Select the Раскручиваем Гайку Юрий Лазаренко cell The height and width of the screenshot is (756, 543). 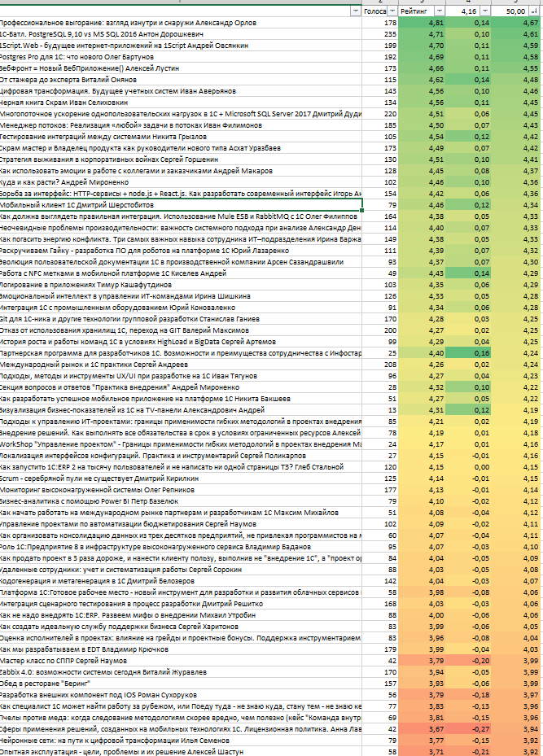181,251
